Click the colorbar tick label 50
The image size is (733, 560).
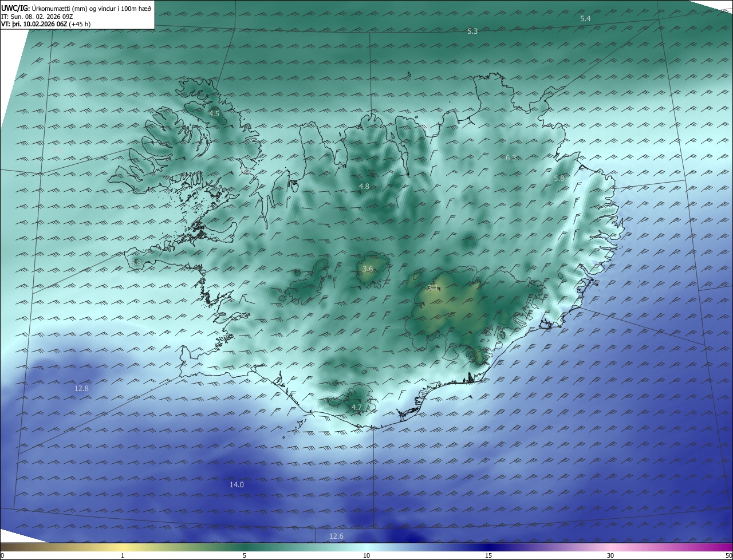728,555
